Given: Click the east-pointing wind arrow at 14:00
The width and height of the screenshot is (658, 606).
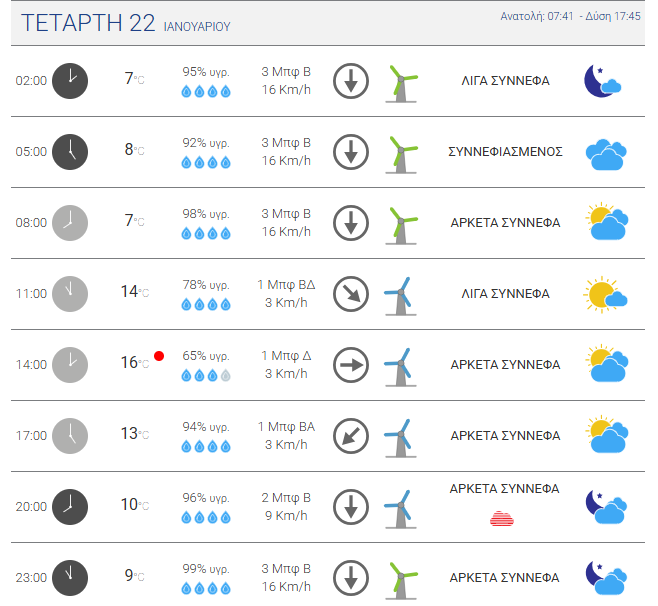Looking at the screenshot, I should [x=351, y=365].
